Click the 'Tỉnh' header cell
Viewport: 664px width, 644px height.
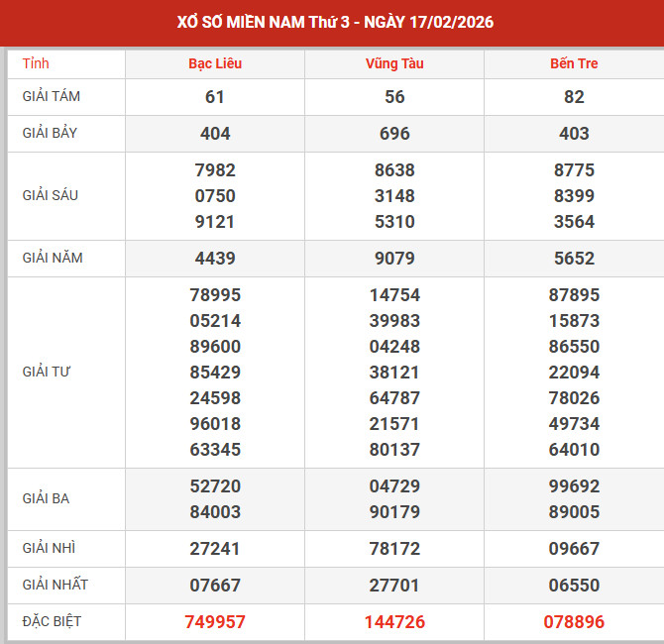pyautogui.click(x=36, y=63)
